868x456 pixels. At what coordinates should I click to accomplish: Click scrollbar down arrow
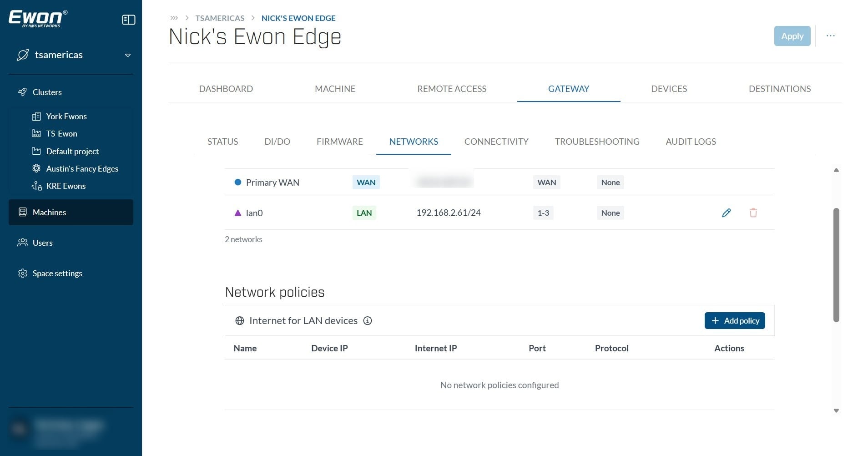(x=836, y=410)
